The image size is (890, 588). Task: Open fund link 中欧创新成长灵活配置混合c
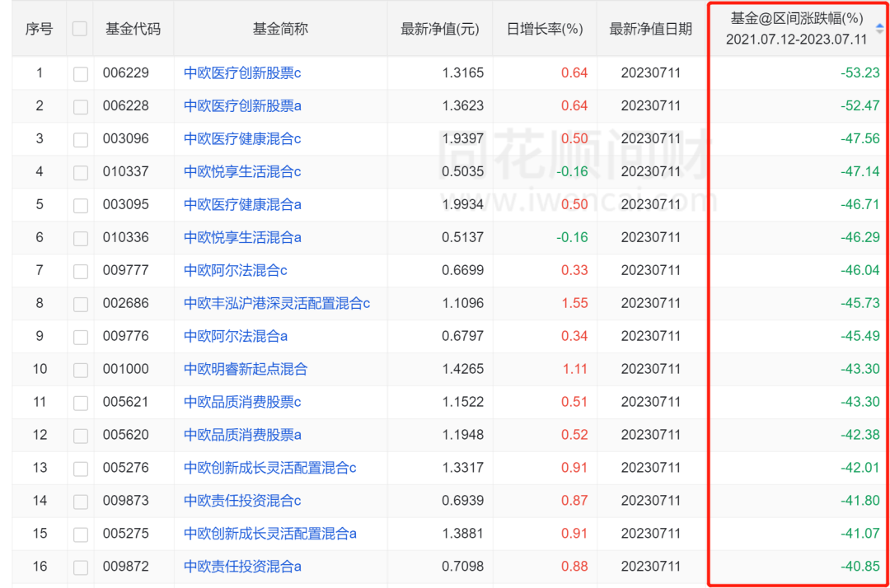[x=270, y=468]
